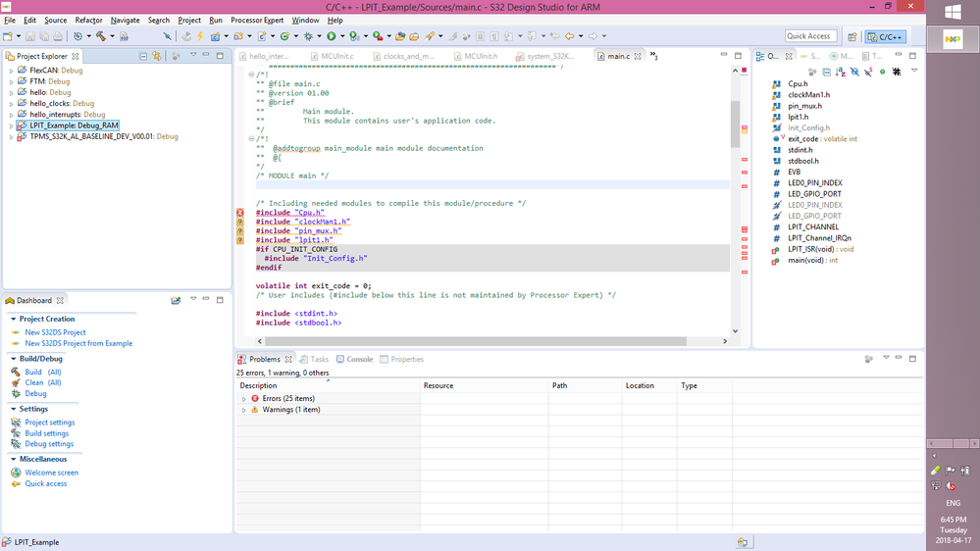Switch to the Console tab
This screenshot has height=551, width=980.
[354, 359]
